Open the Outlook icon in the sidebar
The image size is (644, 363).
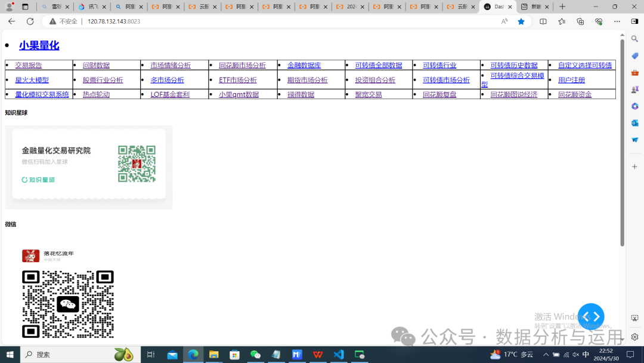[x=634, y=123]
